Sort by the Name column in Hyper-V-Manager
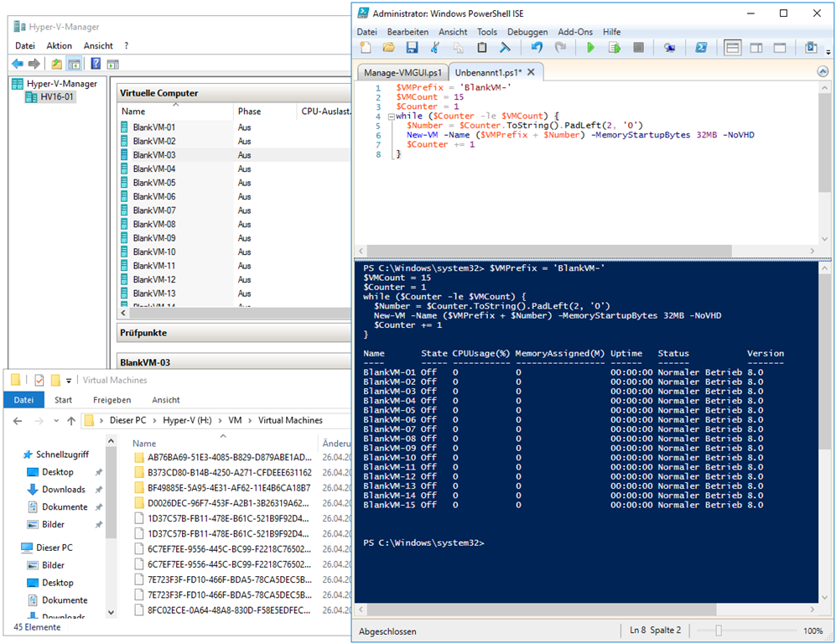Screen dimensions: 836x644 (175, 112)
